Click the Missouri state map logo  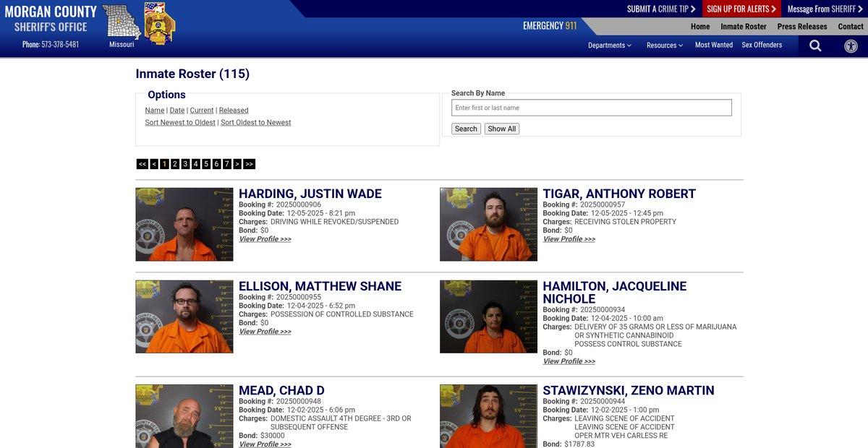122,22
